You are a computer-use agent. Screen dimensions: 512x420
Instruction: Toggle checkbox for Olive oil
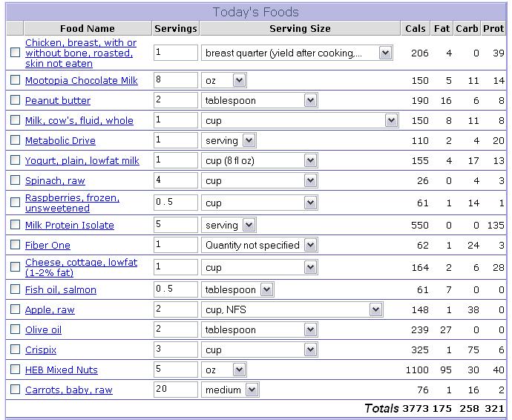pyautogui.click(x=16, y=329)
